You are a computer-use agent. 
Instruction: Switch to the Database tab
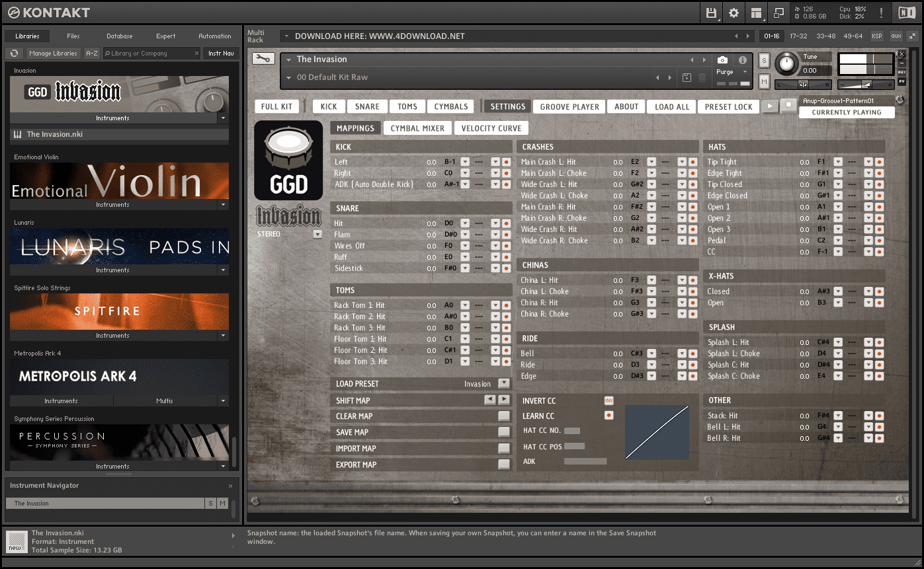(119, 36)
